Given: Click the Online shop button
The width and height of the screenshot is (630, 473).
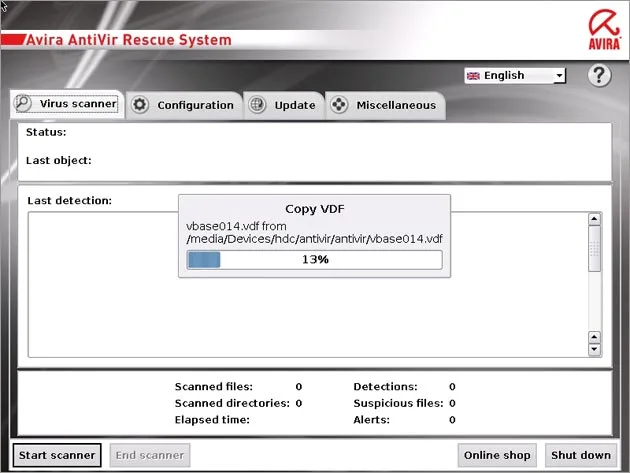Looking at the screenshot, I should click(x=497, y=455).
